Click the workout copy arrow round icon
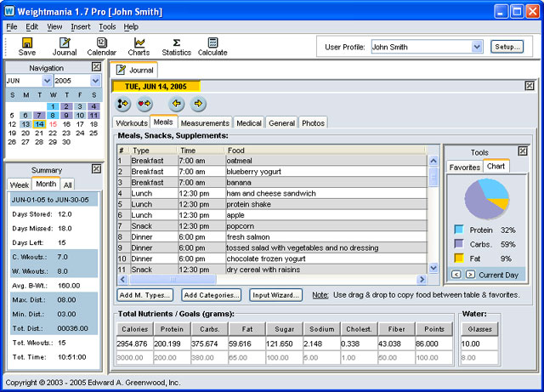 coord(122,104)
